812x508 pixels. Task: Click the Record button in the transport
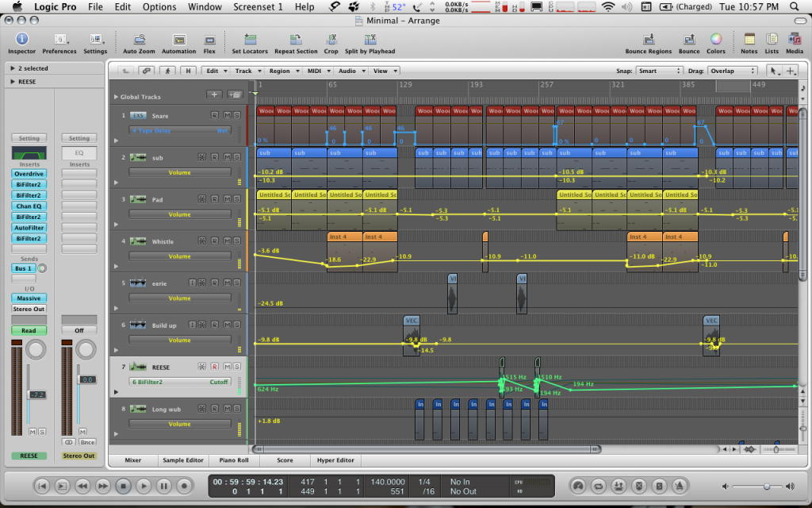coord(184,487)
